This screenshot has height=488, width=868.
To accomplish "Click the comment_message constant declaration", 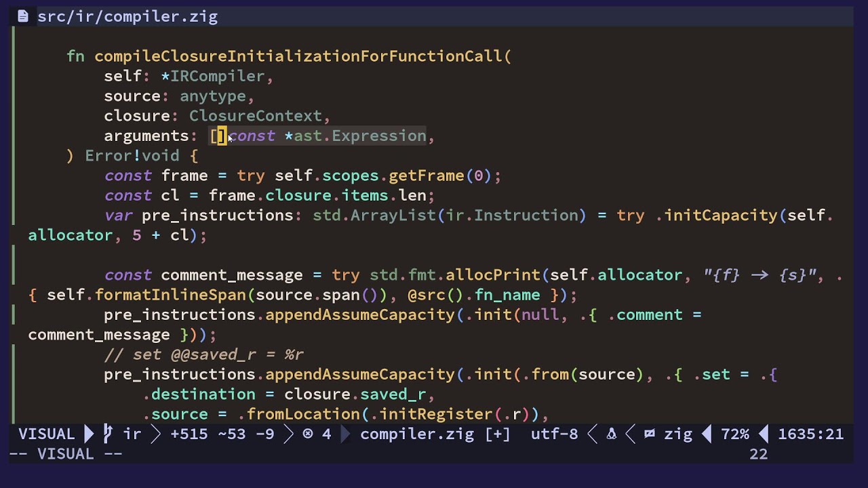I will [232, 275].
